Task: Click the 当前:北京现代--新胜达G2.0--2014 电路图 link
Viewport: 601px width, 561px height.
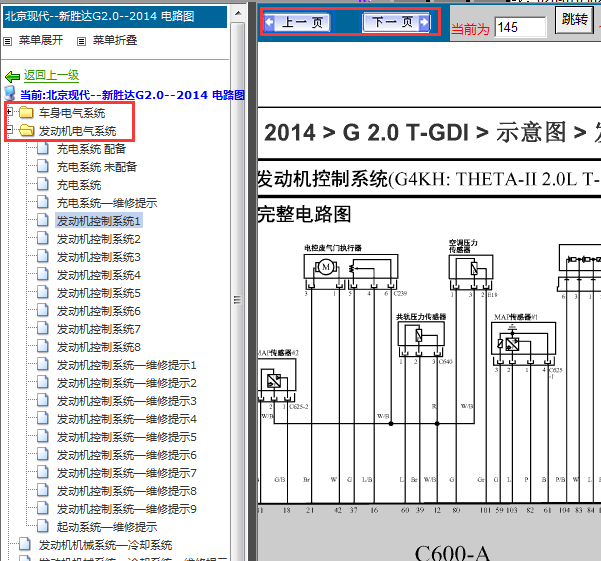Action: click(x=132, y=95)
